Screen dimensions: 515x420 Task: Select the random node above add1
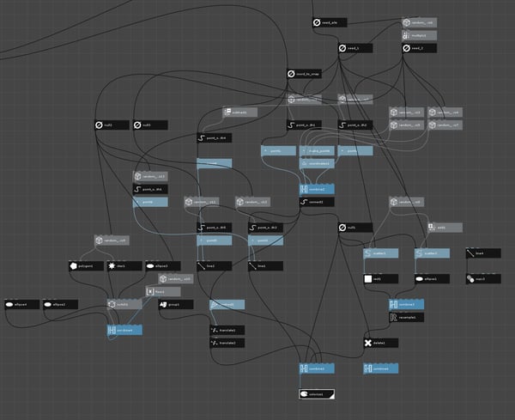(406, 202)
